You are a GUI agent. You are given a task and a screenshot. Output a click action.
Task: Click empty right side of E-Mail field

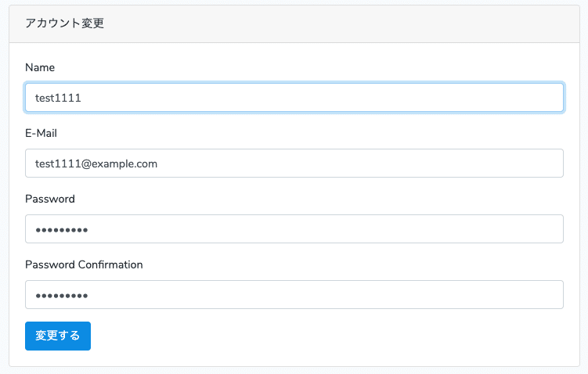click(x=470, y=164)
